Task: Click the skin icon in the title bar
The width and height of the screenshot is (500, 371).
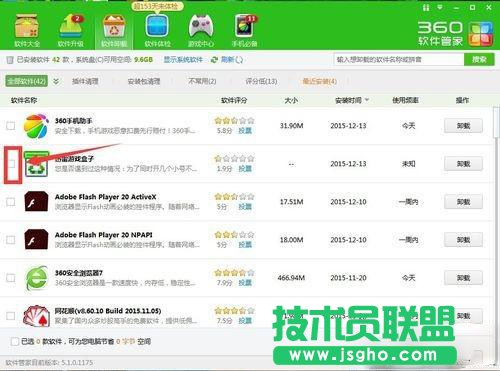Action: 426,7
